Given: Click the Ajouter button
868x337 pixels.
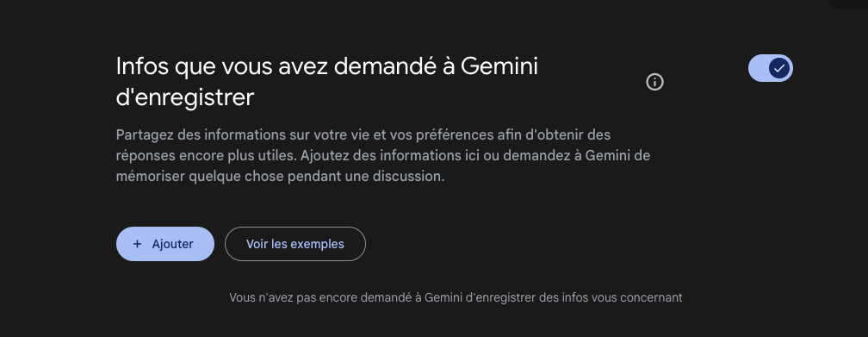Looking at the screenshot, I should 165,244.
